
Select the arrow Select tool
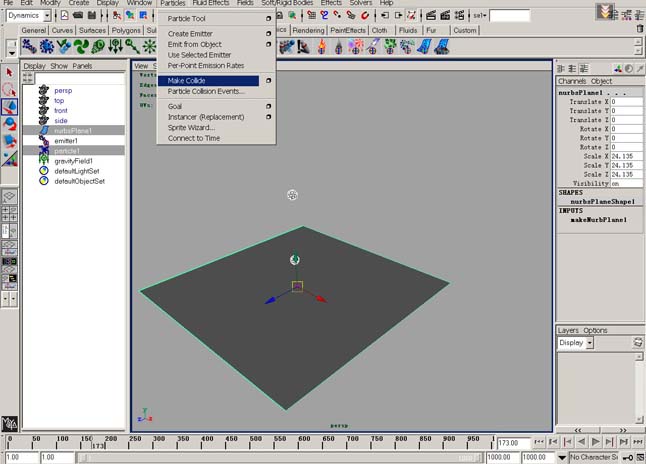pyautogui.click(x=9, y=73)
